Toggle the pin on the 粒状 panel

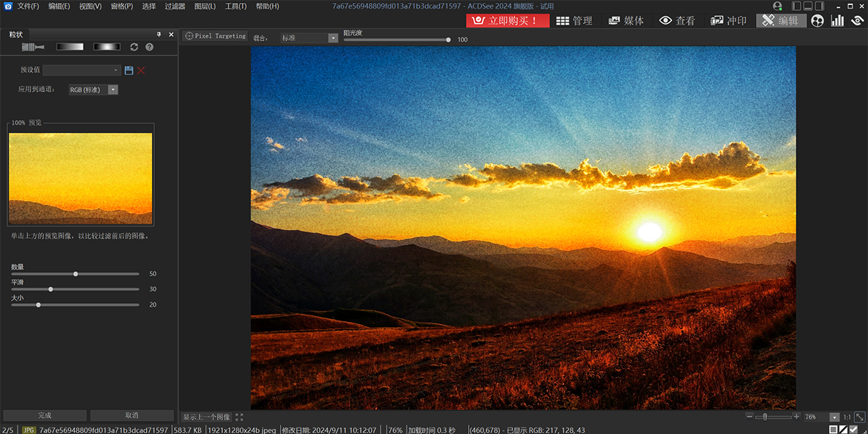pyautogui.click(x=159, y=35)
